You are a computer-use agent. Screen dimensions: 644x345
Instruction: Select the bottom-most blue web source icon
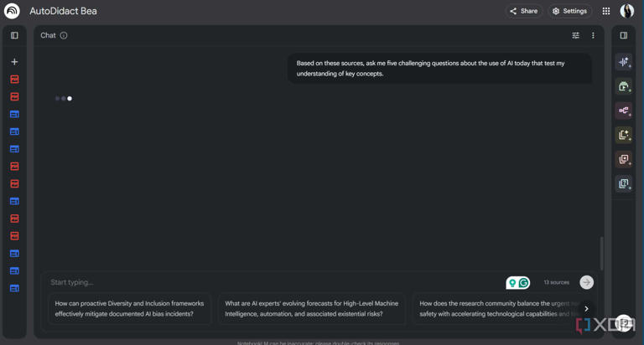pos(14,288)
